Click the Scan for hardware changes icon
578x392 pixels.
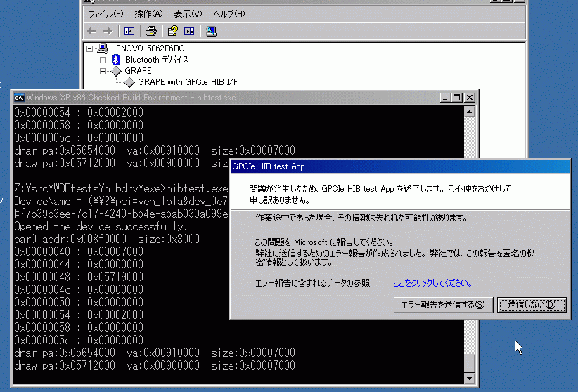(x=211, y=32)
